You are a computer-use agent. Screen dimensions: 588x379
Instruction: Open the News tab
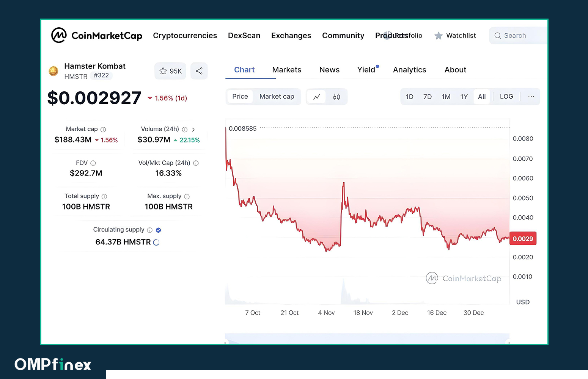pos(329,70)
